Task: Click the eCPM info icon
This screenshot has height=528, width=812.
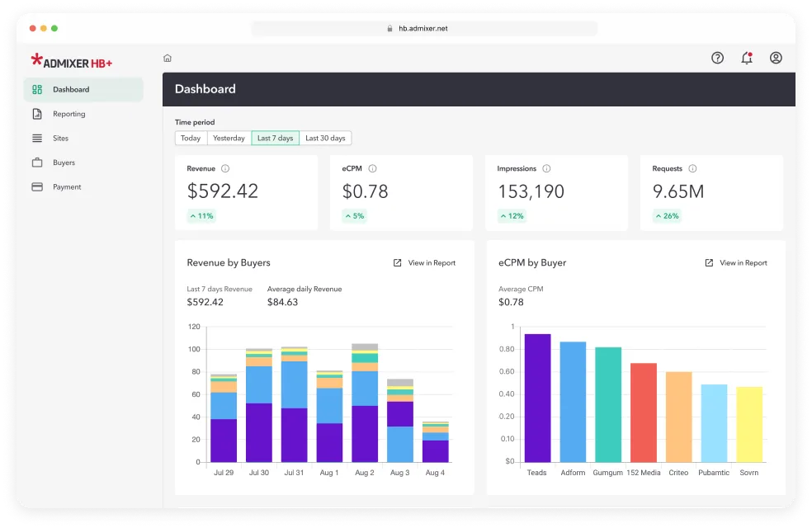Action: pos(372,169)
